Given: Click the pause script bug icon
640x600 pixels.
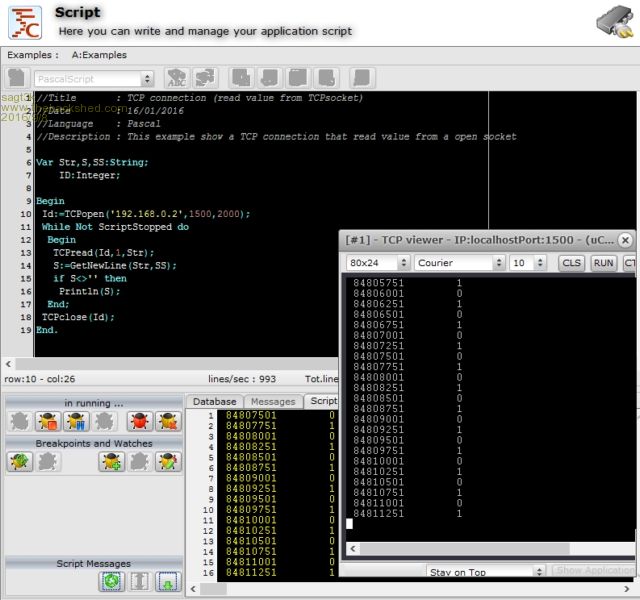Looking at the screenshot, I should pyautogui.click(x=77, y=421).
